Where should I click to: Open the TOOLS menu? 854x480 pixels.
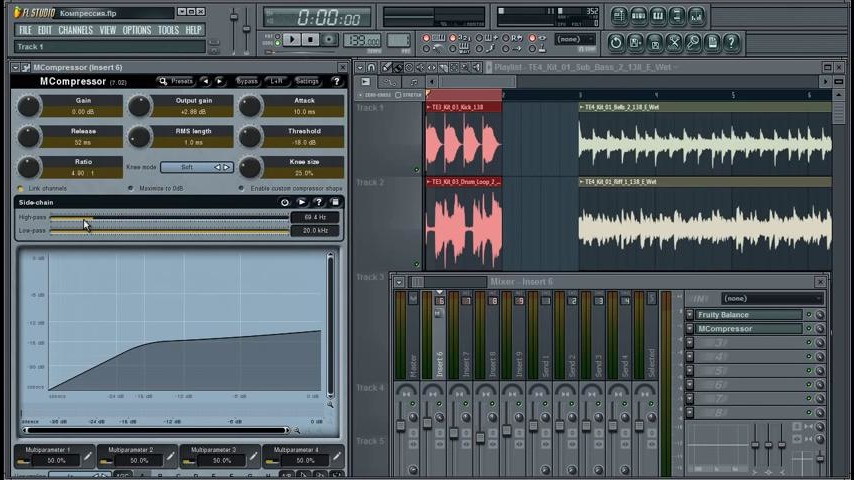coord(168,30)
